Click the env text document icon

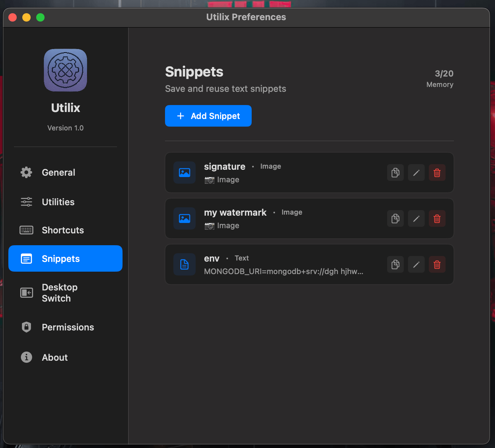pos(184,264)
